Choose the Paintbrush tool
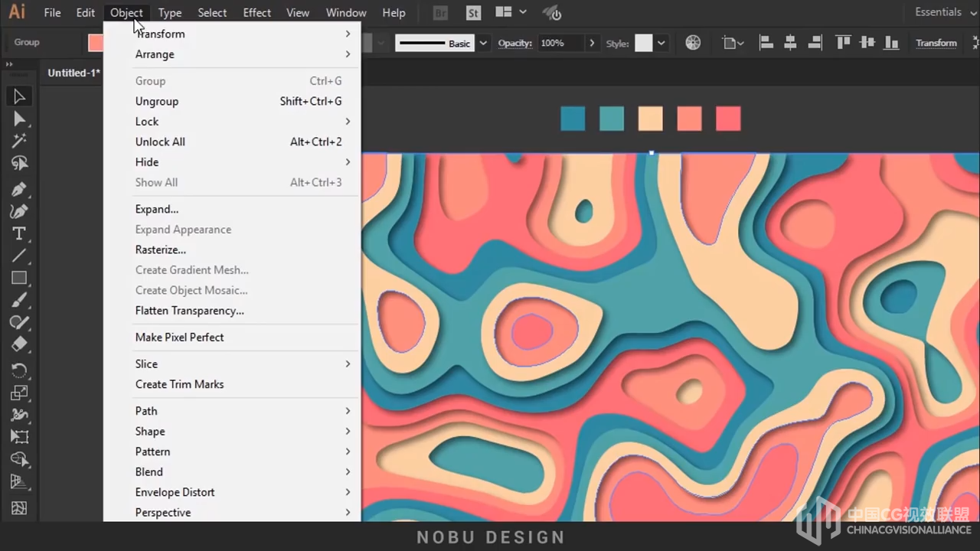Screen dimensions: 980x551 (19, 300)
